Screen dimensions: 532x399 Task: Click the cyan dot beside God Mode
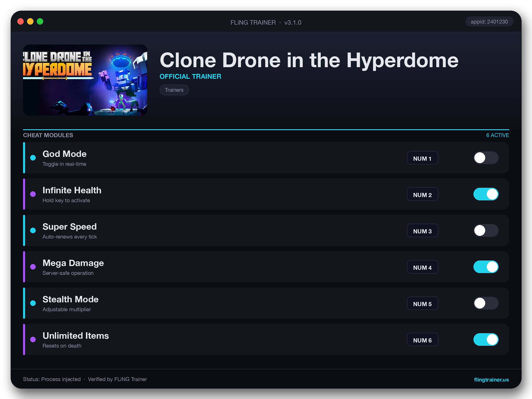pos(33,158)
